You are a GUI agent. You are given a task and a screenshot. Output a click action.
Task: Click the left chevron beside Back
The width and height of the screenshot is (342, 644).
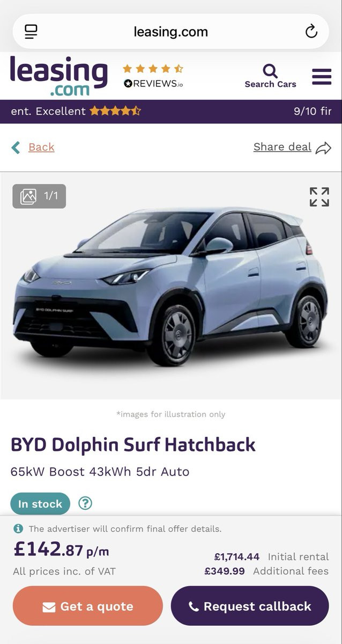pyautogui.click(x=16, y=148)
